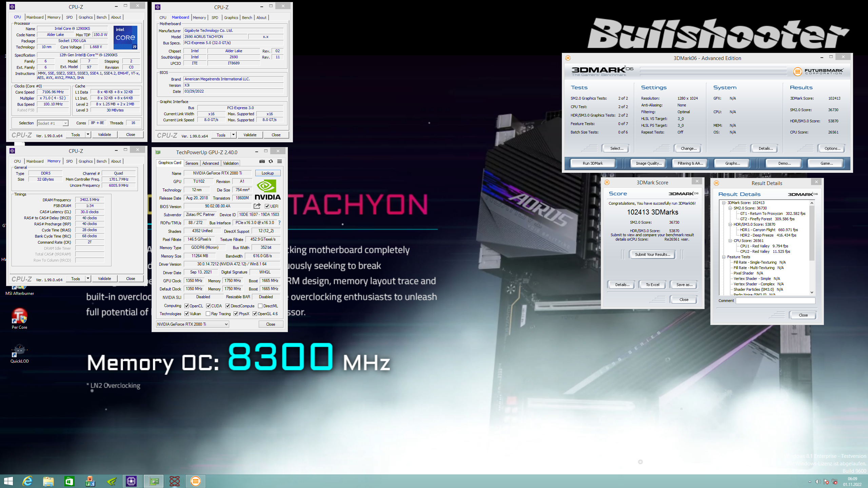This screenshot has height=488, width=868.
Task: Open the Validation tab in GPU-Z
Action: point(231,163)
